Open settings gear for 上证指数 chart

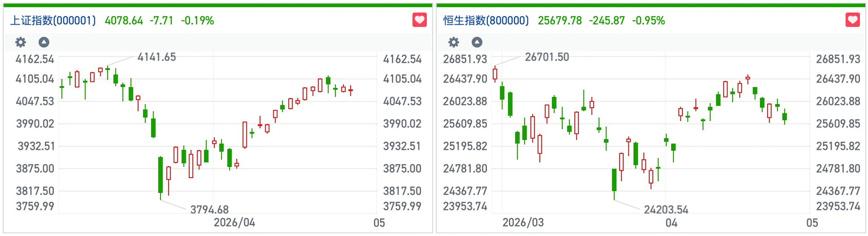[21, 42]
